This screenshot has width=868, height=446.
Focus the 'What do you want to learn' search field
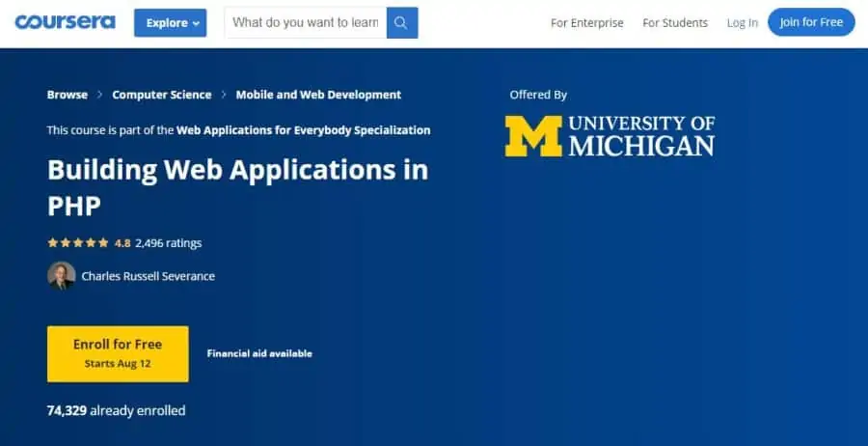pos(306,23)
